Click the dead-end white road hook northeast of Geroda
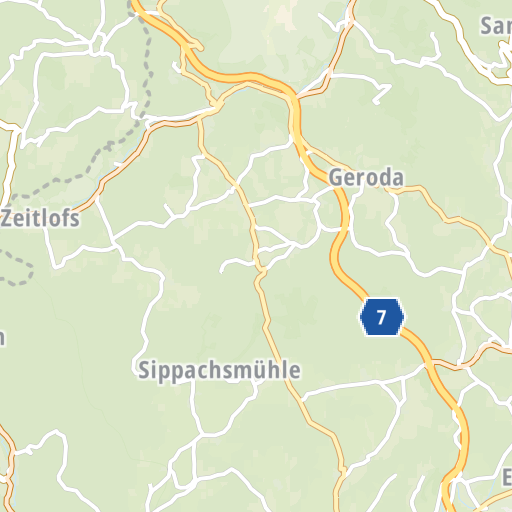 click(x=382, y=93)
